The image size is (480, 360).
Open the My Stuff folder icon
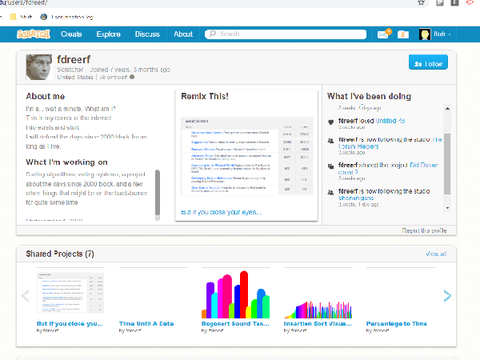click(403, 34)
